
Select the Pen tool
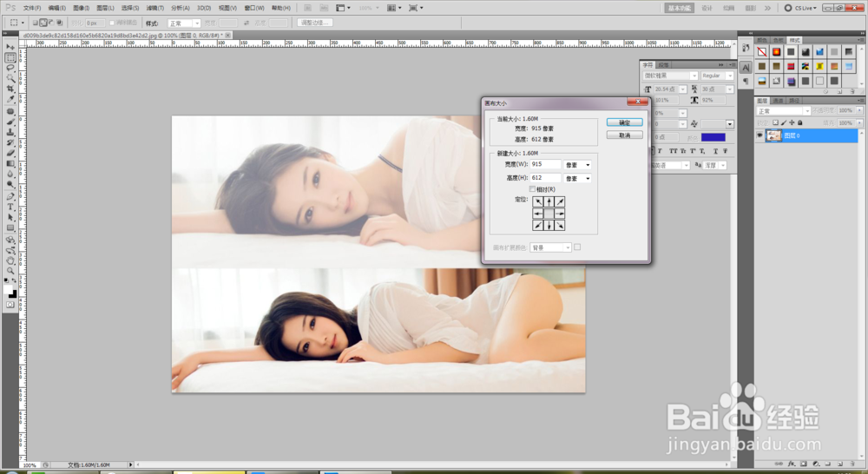10,196
